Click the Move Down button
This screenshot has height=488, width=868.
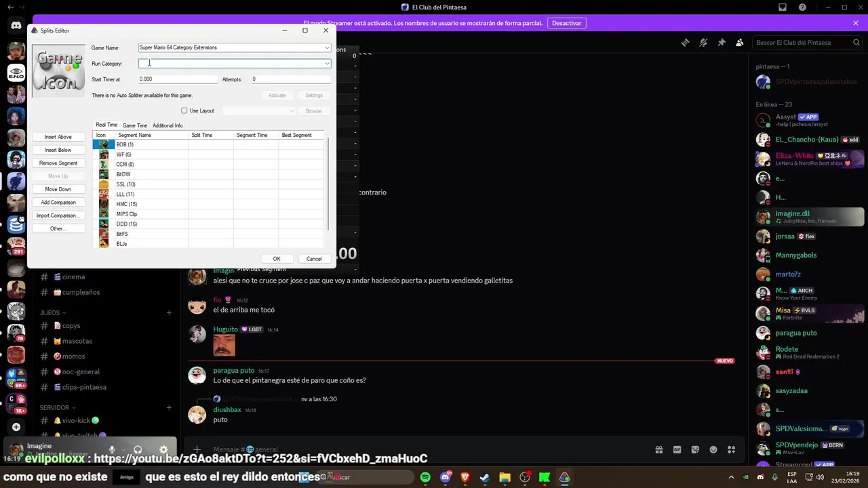(58, 189)
